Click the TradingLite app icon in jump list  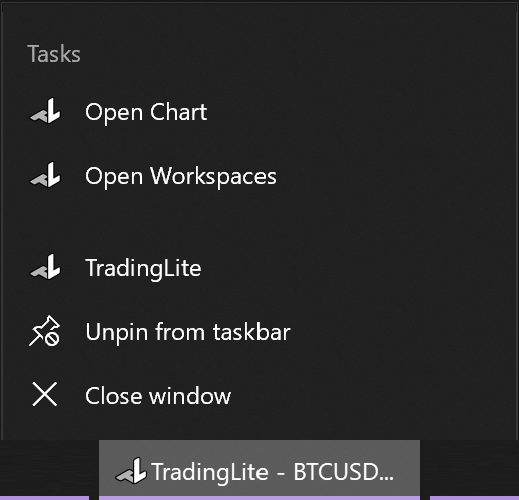click(45, 267)
